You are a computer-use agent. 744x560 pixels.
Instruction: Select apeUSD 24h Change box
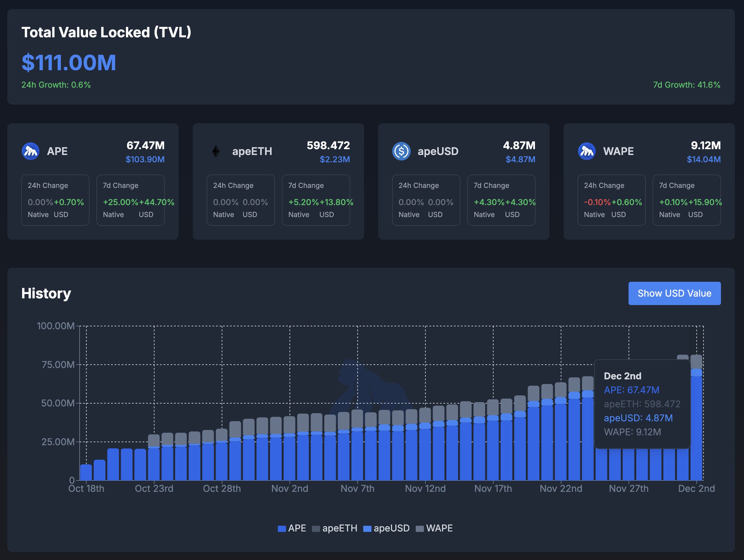pyautogui.click(x=426, y=200)
